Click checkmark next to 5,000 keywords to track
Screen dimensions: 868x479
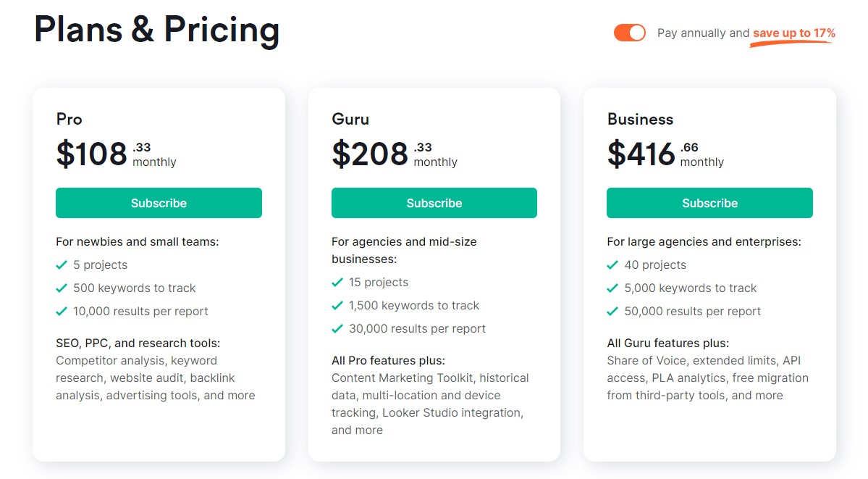613,288
